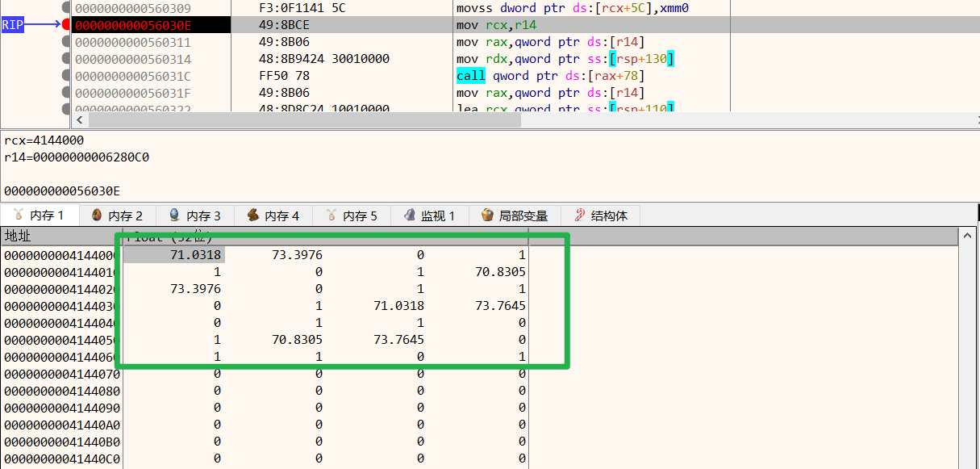Click dump address 0000000004144040
The image size is (980, 469).
[62, 323]
